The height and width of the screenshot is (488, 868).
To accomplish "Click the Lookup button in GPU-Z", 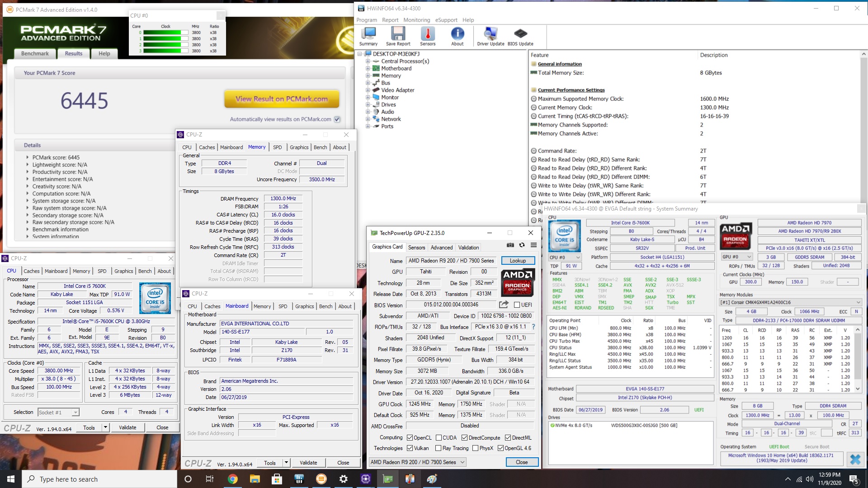I will coord(518,261).
